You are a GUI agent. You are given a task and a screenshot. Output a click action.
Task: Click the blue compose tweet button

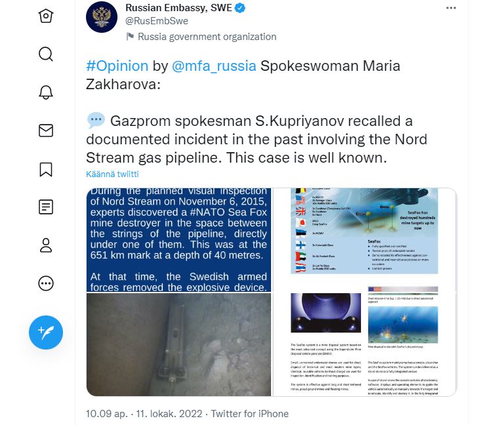pyautogui.click(x=46, y=333)
